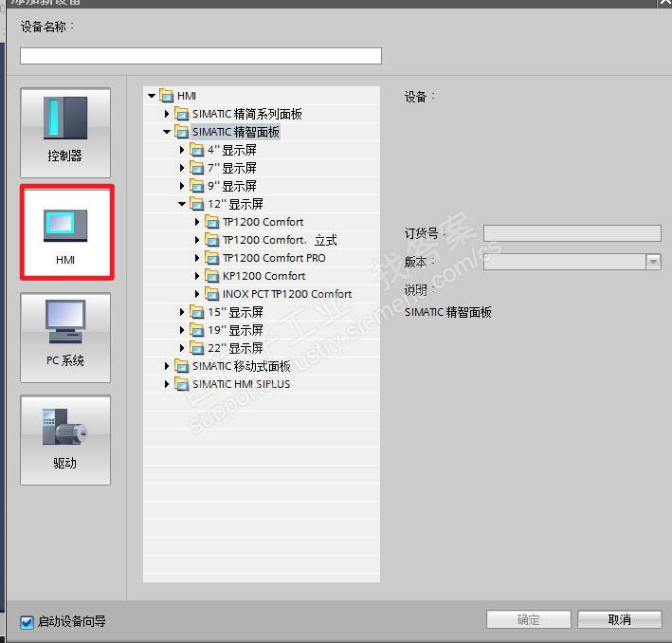The height and width of the screenshot is (643, 672).
Task: Select the 15'' 显示屏 label
Action: coord(235,312)
